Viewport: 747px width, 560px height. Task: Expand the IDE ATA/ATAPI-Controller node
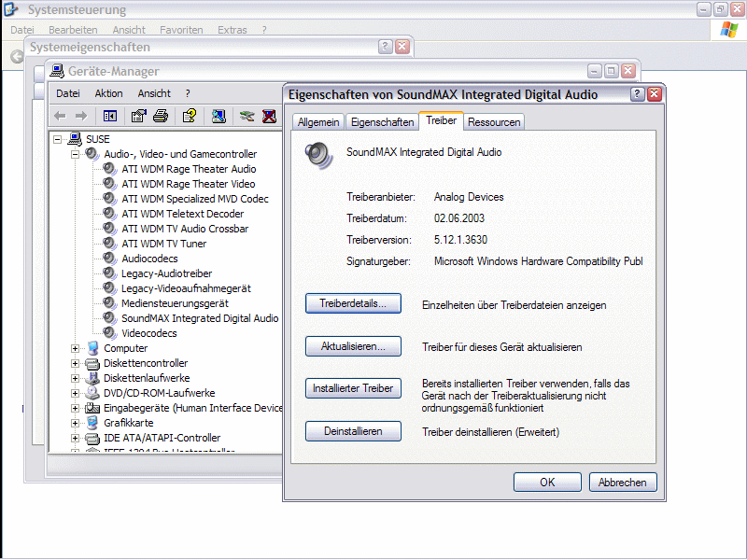(x=75, y=438)
